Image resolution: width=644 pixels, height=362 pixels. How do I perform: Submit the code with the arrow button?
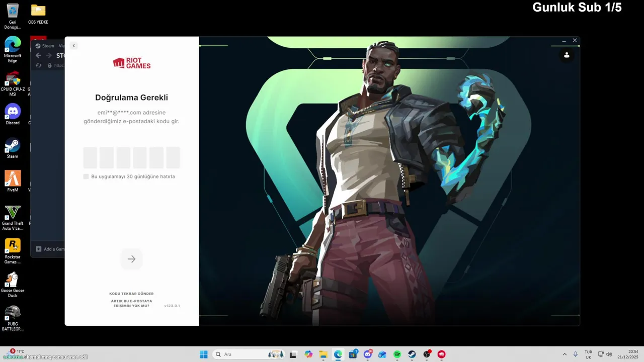pos(131,259)
